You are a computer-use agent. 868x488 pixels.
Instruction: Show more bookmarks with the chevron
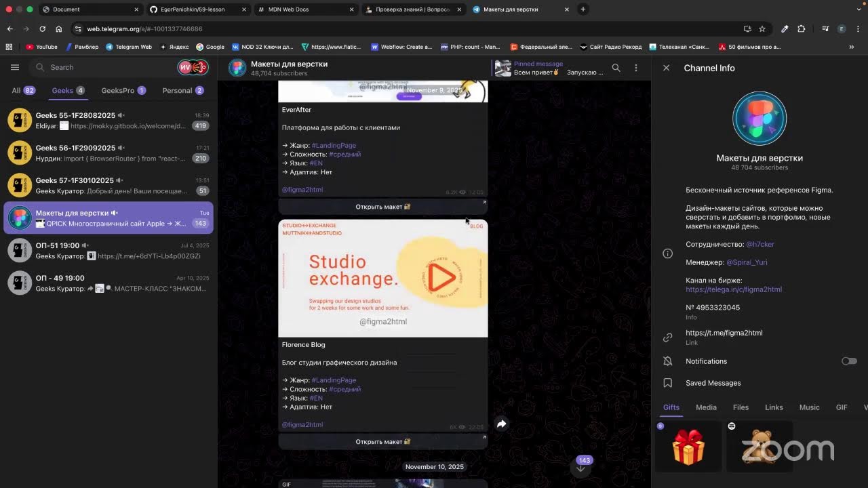click(x=852, y=47)
